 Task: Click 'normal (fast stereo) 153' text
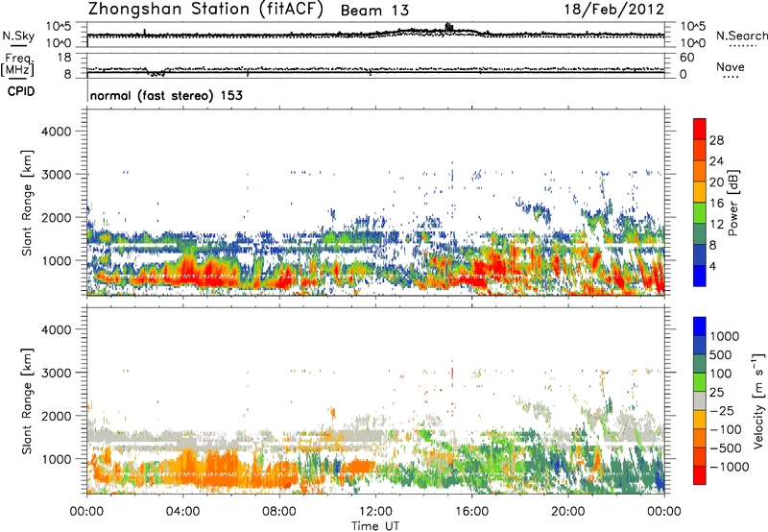(166, 95)
